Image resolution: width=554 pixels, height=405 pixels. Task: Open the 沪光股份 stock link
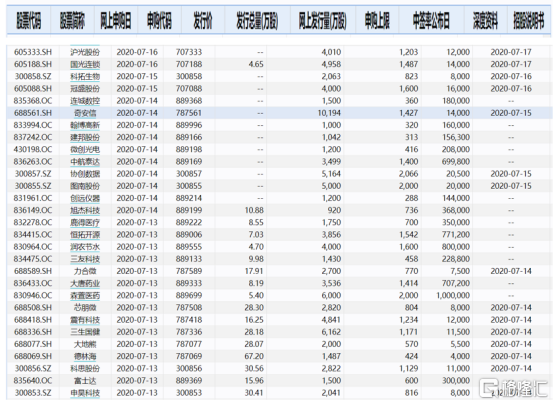85,52
